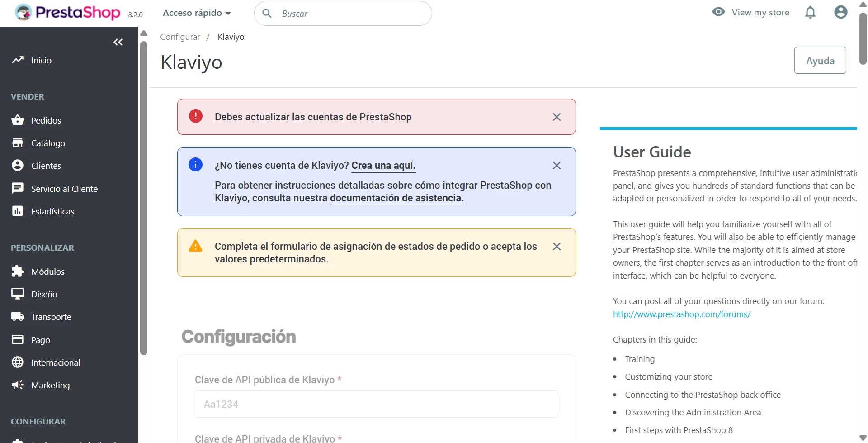Dismiss the order status warning alert
Screen dimensions: 868x443
coord(557,247)
